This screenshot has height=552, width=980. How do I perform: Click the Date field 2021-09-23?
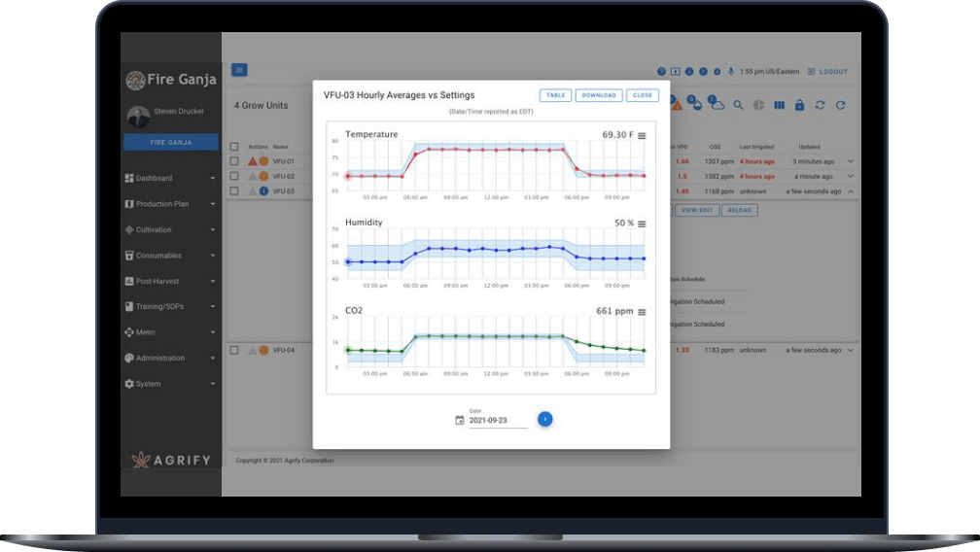[x=498, y=421]
